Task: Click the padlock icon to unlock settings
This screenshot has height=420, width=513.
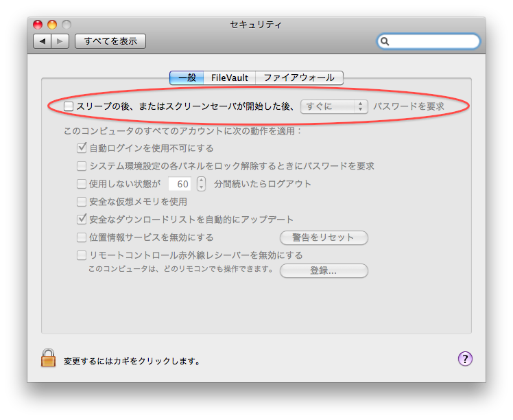Action: pos(48,358)
